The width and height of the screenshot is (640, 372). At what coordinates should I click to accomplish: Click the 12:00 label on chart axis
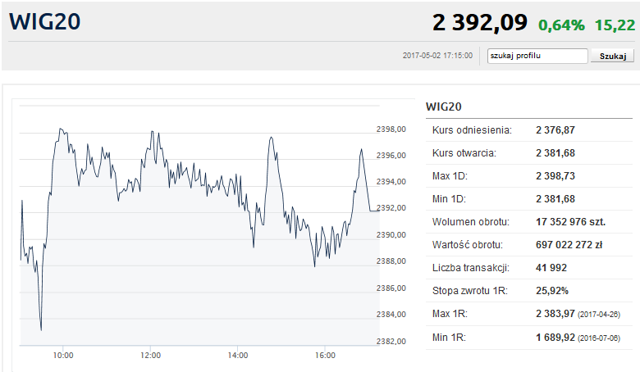click(x=150, y=355)
